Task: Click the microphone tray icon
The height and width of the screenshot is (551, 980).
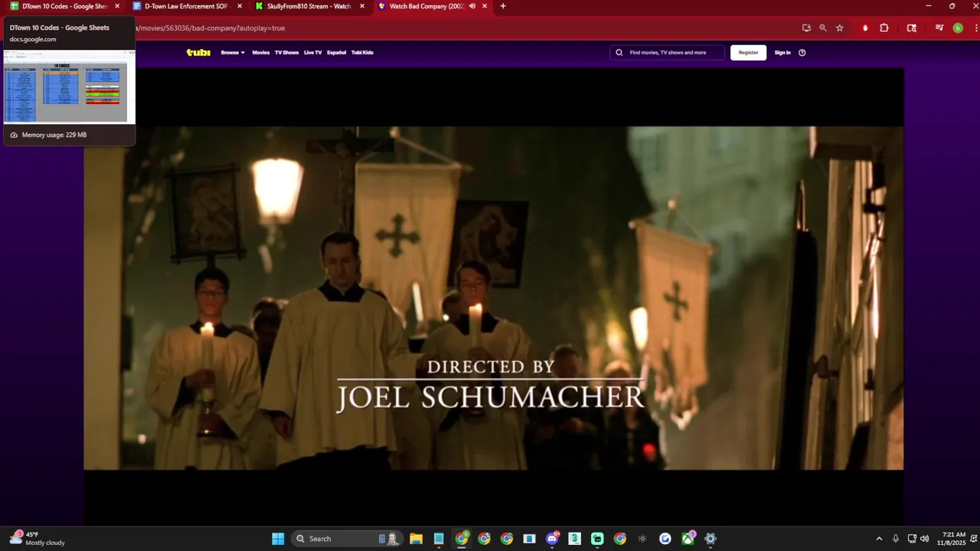Action: (896, 539)
